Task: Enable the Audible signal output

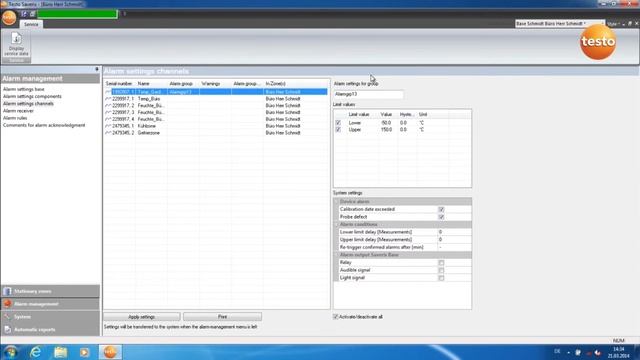Action: point(441,270)
